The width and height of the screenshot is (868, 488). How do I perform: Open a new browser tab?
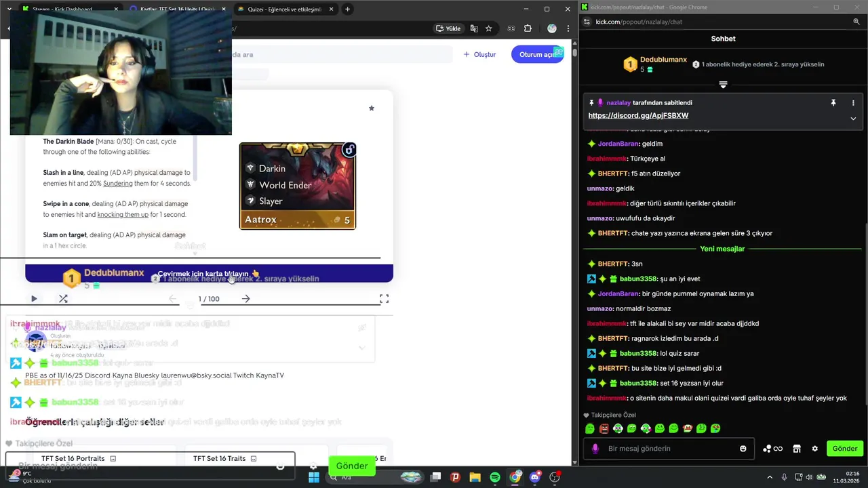347,9
